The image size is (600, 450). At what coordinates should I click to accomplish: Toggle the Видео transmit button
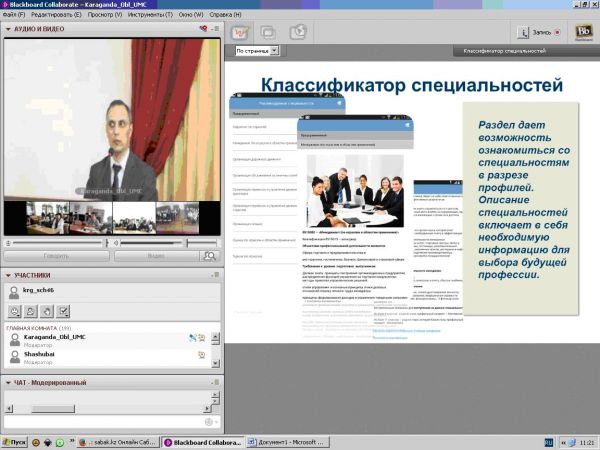pyautogui.click(x=155, y=256)
